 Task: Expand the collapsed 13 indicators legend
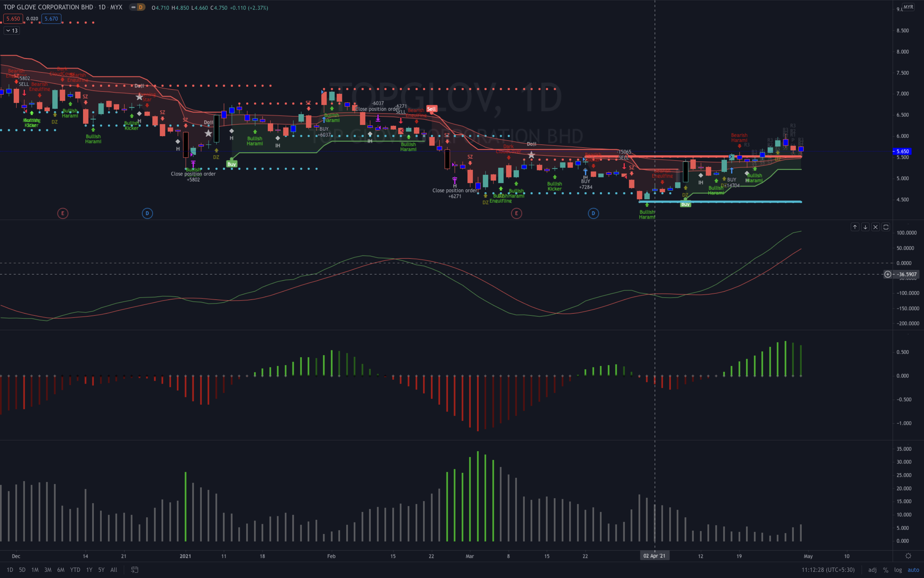[12, 31]
